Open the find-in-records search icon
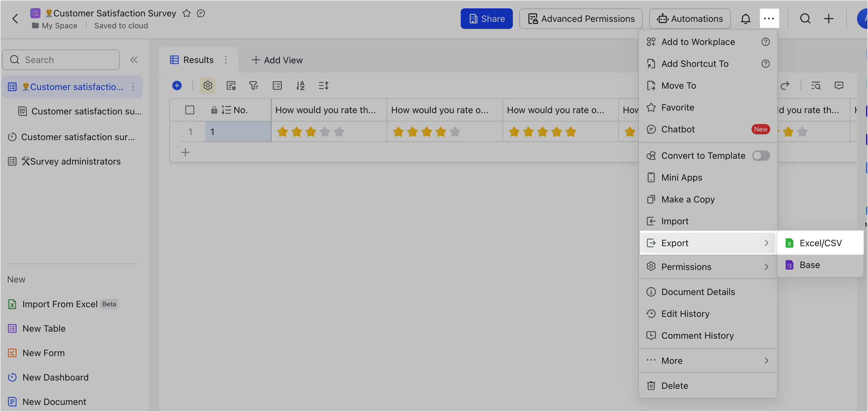Image resolution: width=868 pixels, height=412 pixels. point(816,85)
